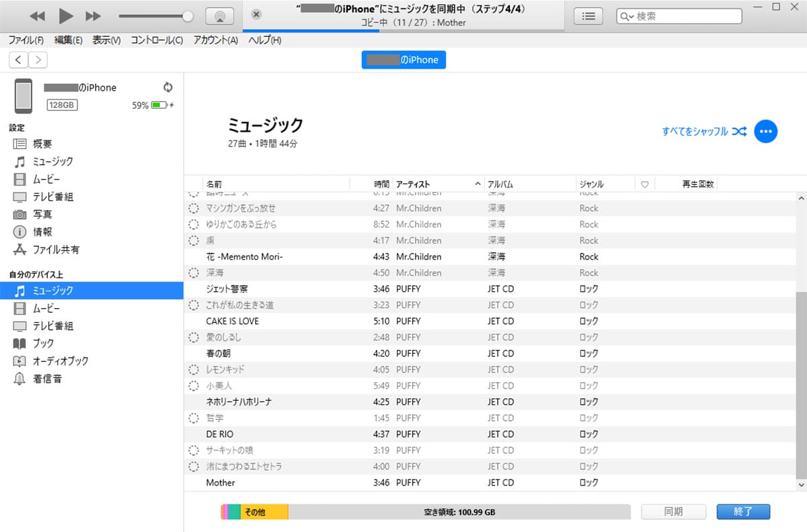This screenshot has width=807, height=532.
Task: Sort by アルバム column header
Action: click(x=530, y=184)
